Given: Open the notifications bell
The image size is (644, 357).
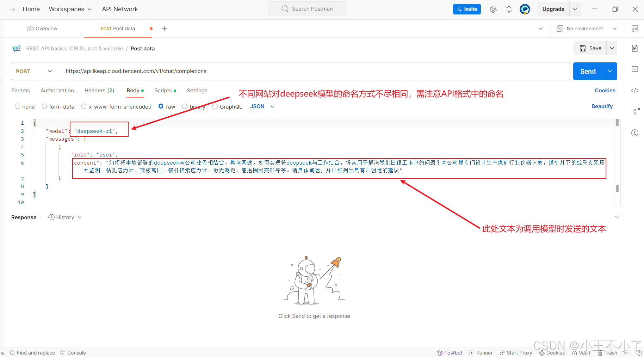Looking at the screenshot, I should (x=509, y=9).
